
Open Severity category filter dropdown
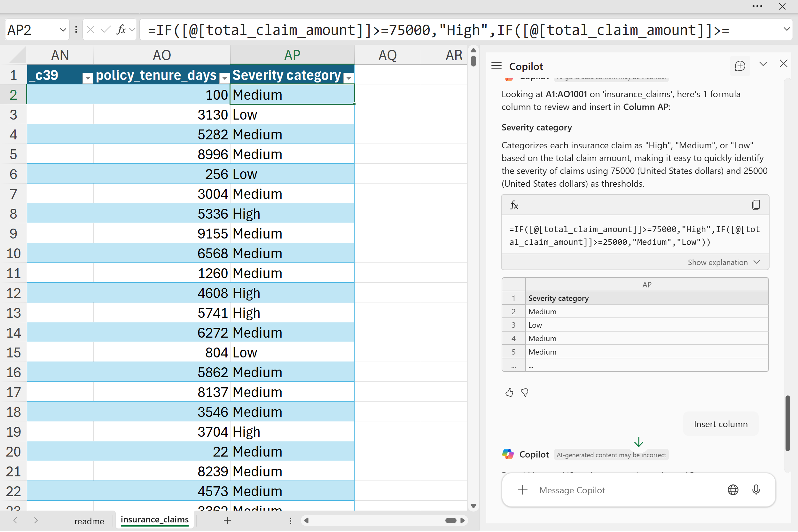pyautogui.click(x=348, y=78)
